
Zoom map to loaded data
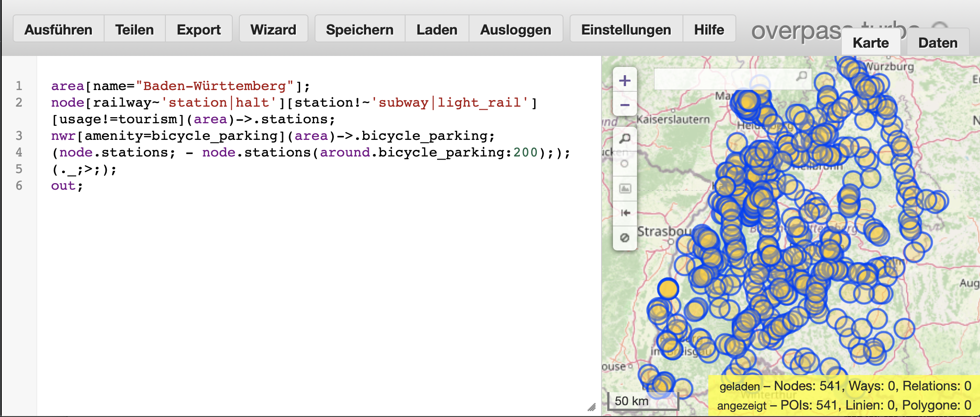(625, 139)
